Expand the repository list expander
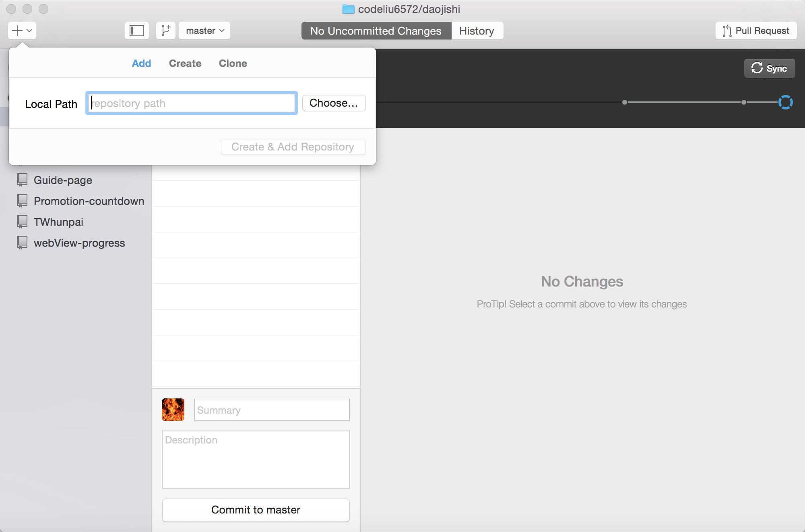This screenshot has height=532, width=805. 136,30
